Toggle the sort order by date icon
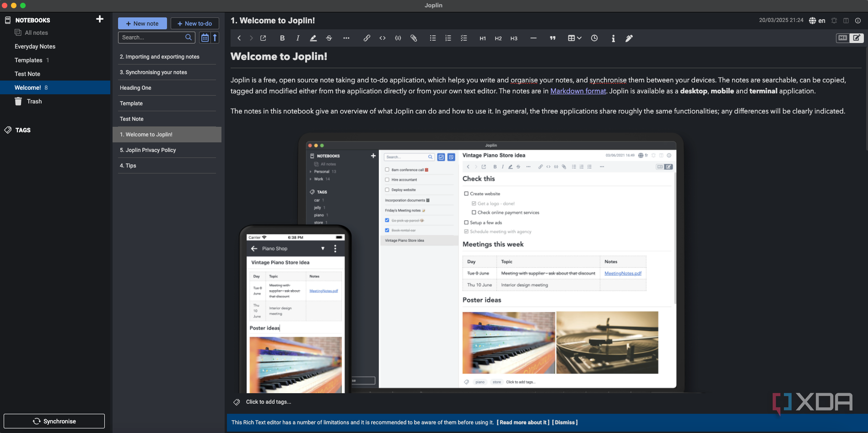This screenshot has height=433, width=868. tap(205, 38)
